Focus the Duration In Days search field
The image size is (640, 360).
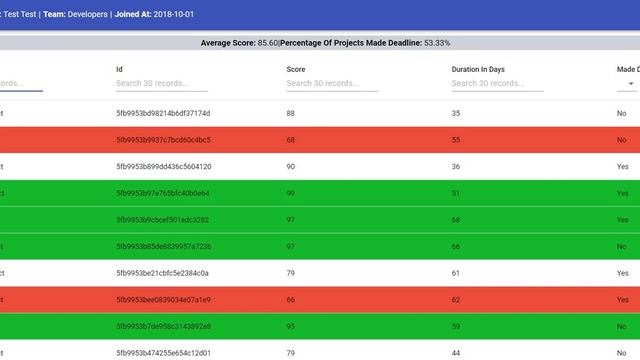497,84
